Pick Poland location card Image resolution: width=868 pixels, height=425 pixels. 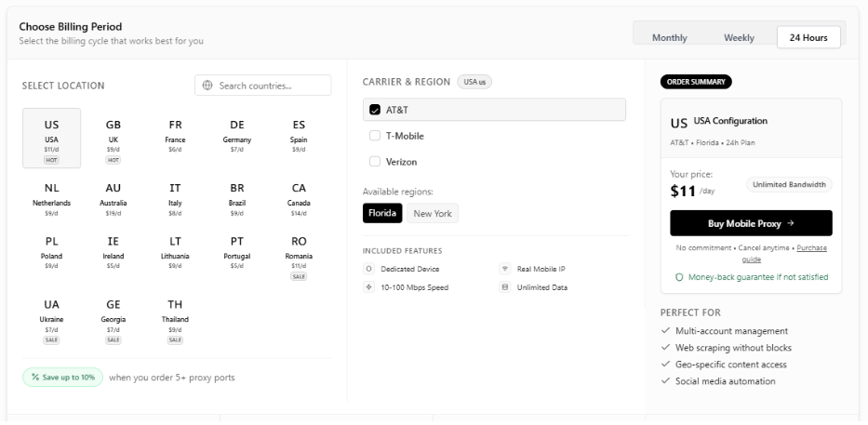point(51,255)
